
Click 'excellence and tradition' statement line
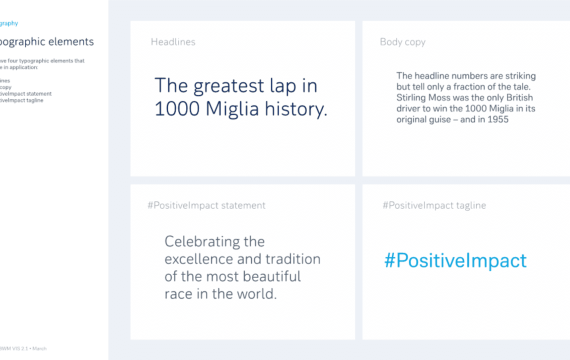click(x=242, y=259)
